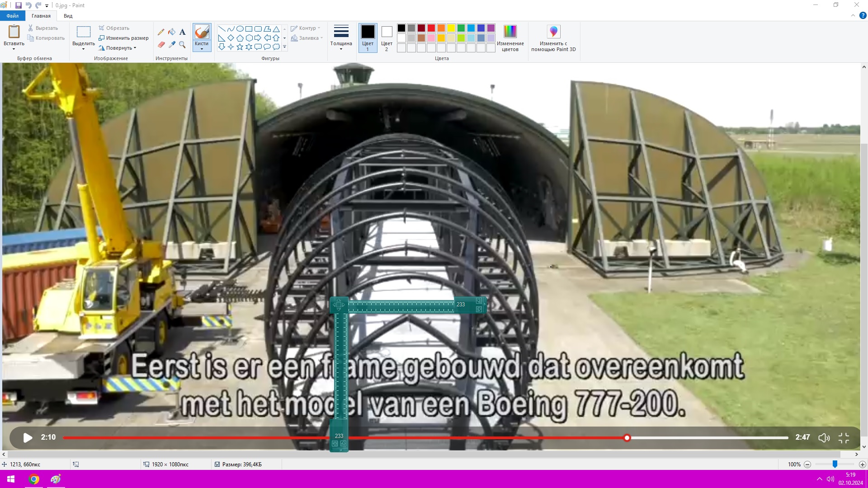Activate Color 2 (Цвет 2) selector

387,38
